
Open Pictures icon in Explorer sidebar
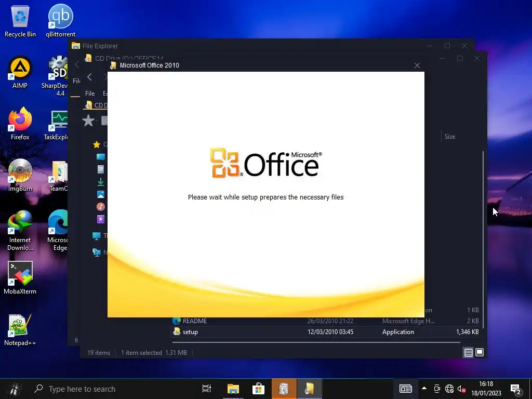coord(101,194)
